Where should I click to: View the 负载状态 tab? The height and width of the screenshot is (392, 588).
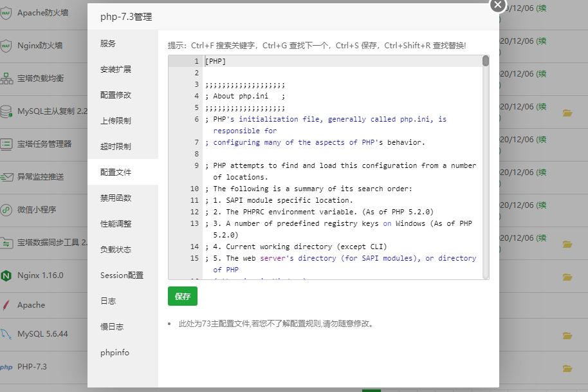click(123, 250)
